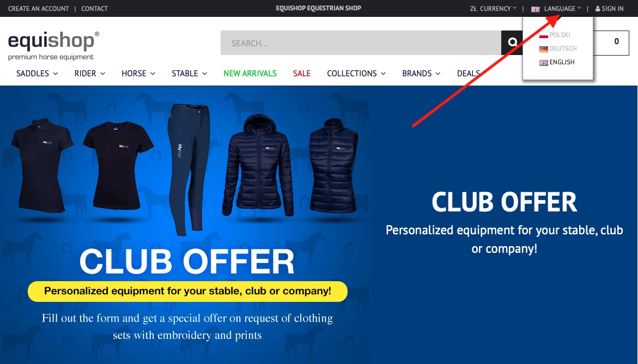
Task: Expand the CURRENCY dropdown
Action: (x=493, y=9)
